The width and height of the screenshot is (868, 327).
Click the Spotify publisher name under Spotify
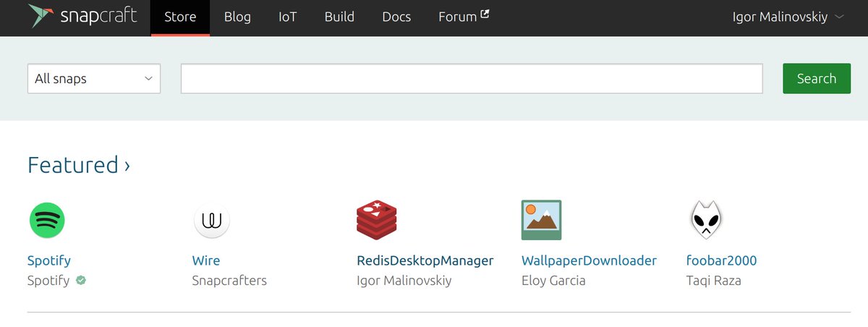[48, 281]
